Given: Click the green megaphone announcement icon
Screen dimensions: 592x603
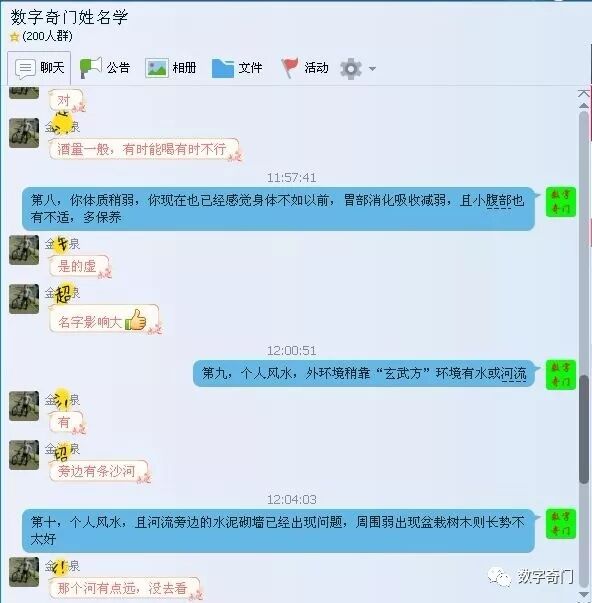Looking at the screenshot, I should [x=90, y=67].
